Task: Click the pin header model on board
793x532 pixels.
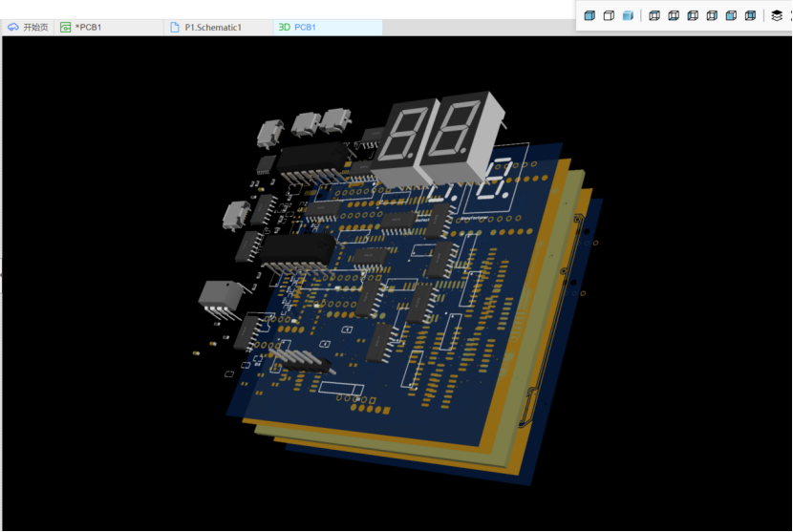Action: [x=302, y=359]
